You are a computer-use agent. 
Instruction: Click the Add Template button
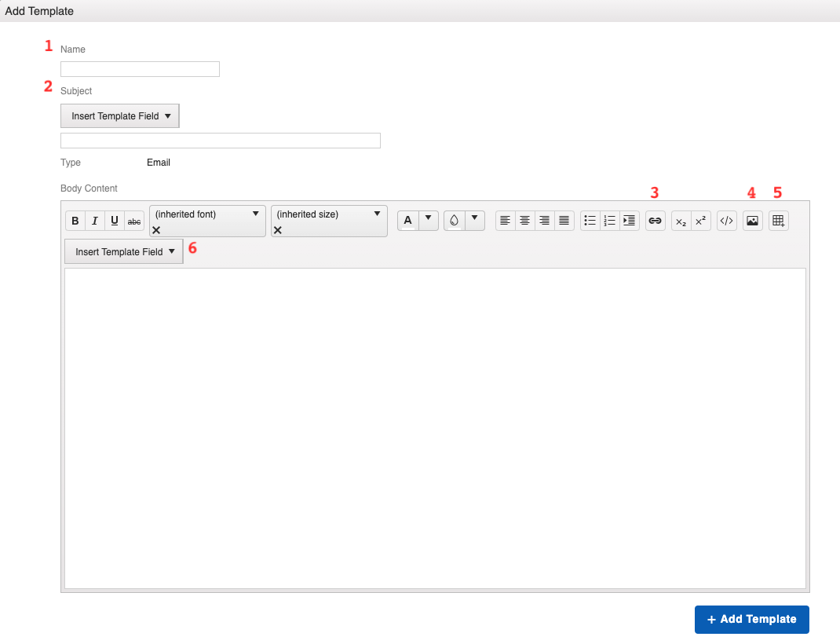pos(751,619)
